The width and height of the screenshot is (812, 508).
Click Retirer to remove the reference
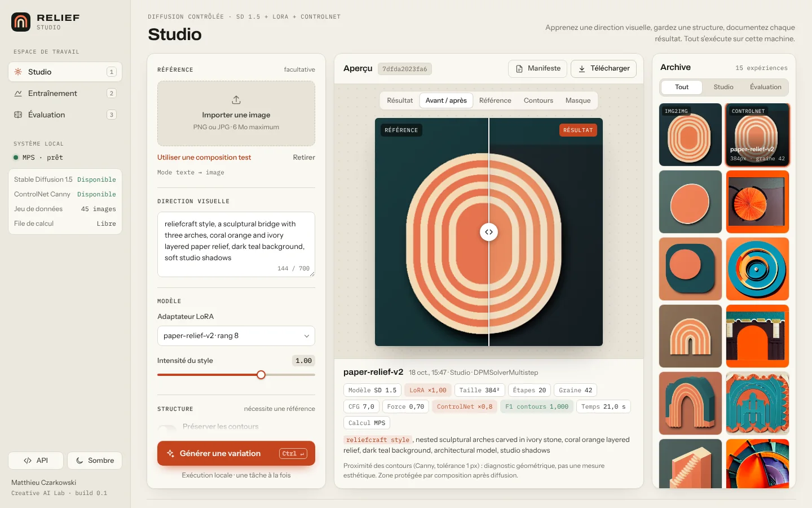click(x=304, y=157)
